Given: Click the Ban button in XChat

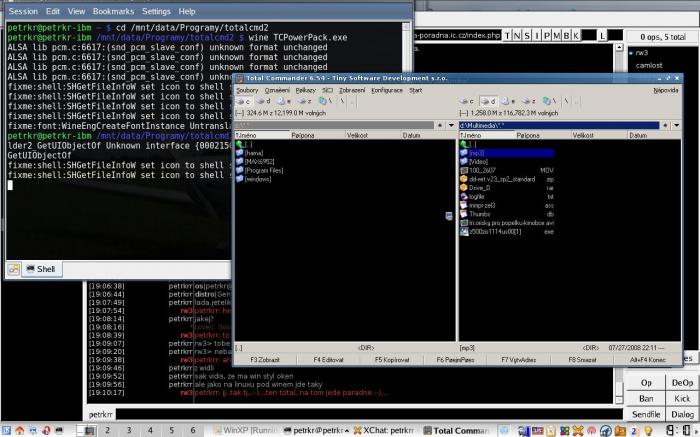Looking at the screenshot, I should 646,399.
